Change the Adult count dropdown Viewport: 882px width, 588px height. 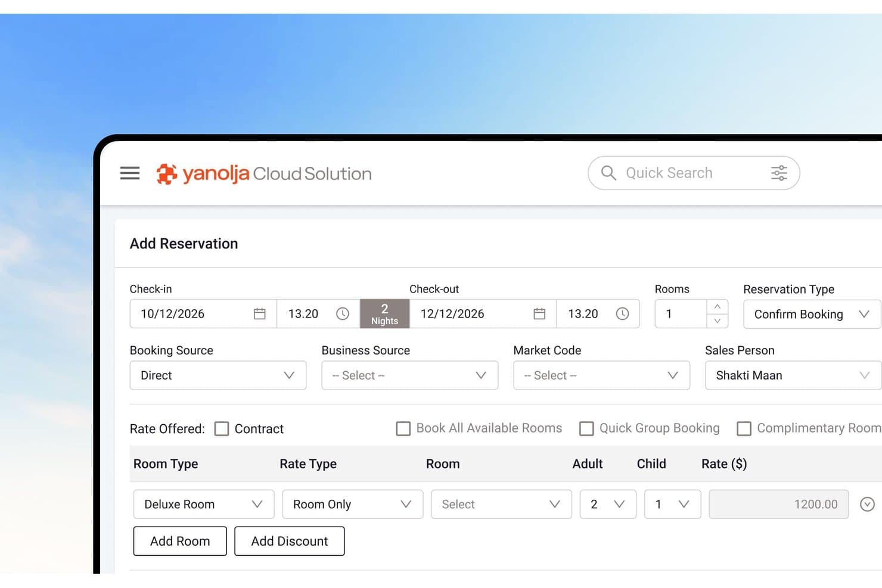click(608, 504)
